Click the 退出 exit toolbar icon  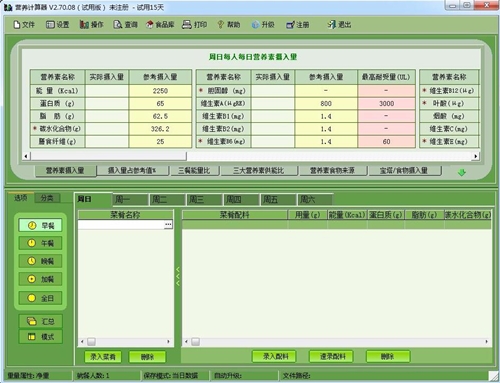339,24
